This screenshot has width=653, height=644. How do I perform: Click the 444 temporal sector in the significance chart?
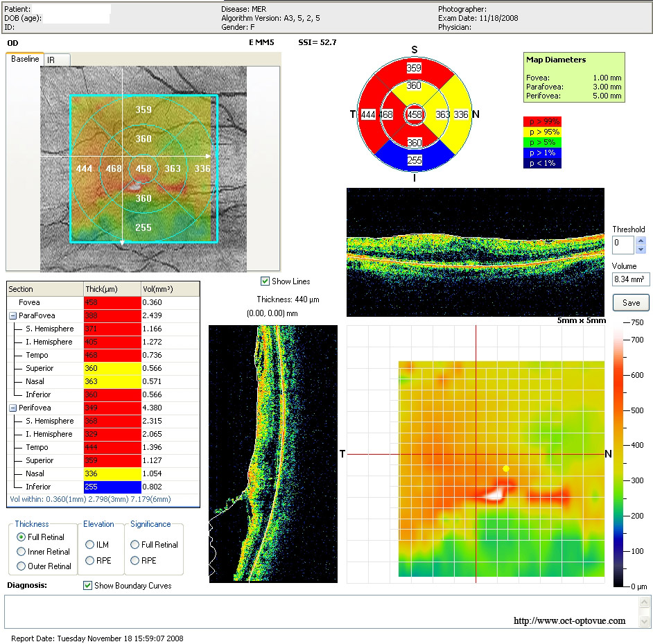coord(368,114)
